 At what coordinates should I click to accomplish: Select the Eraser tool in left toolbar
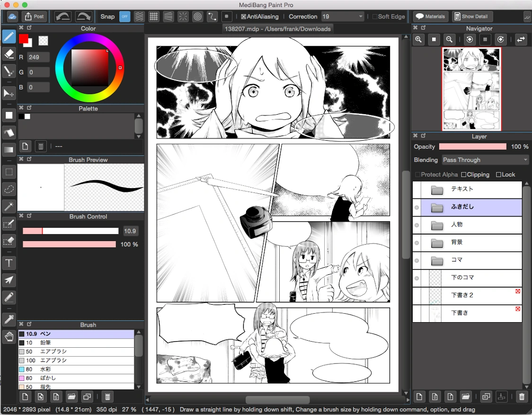(9, 54)
